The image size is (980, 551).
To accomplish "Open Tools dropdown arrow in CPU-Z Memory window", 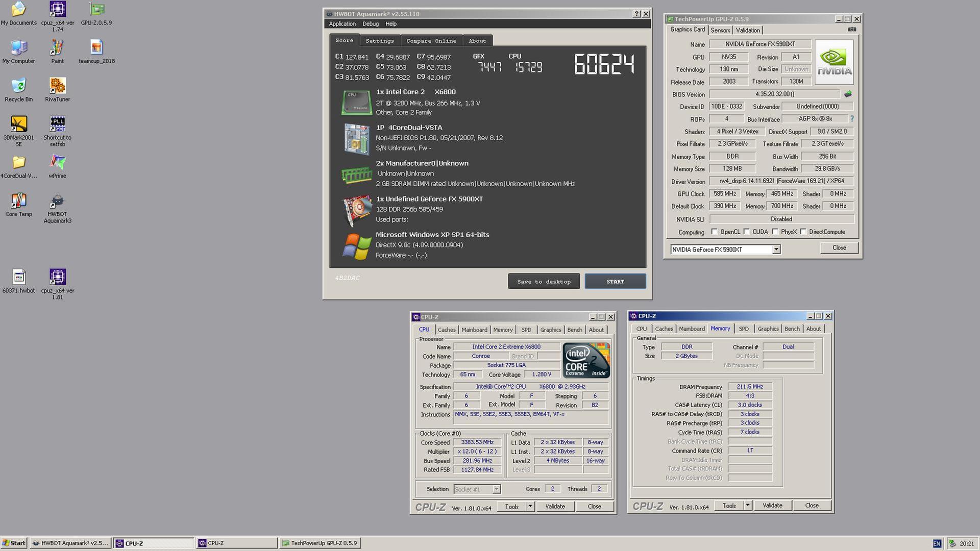I will pos(747,505).
